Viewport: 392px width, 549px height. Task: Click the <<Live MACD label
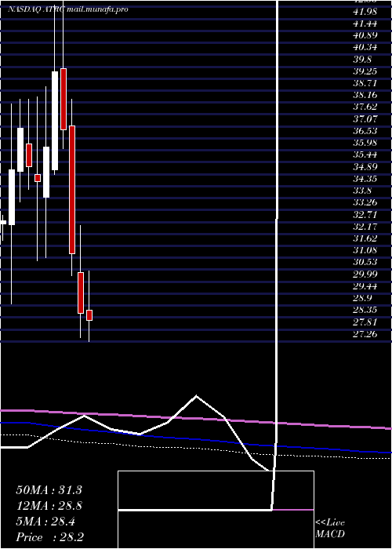tap(330, 528)
